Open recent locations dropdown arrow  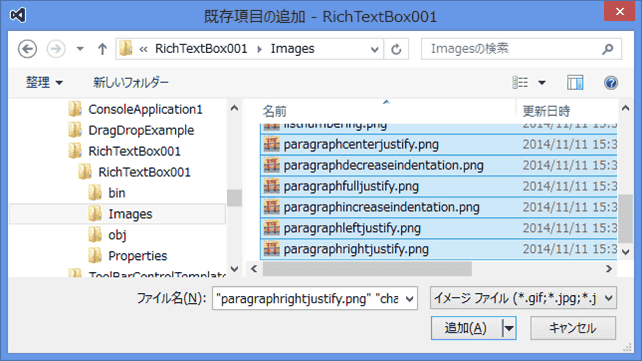click(x=80, y=49)
